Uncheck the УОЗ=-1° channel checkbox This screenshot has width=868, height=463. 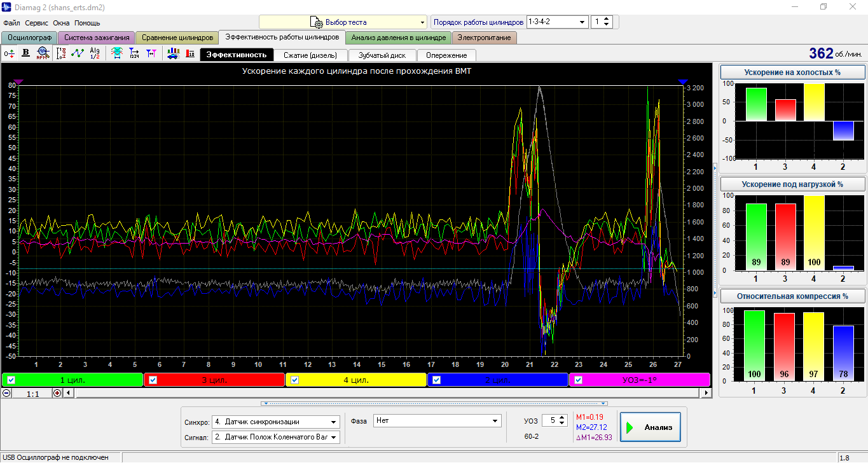coord(579,380)
